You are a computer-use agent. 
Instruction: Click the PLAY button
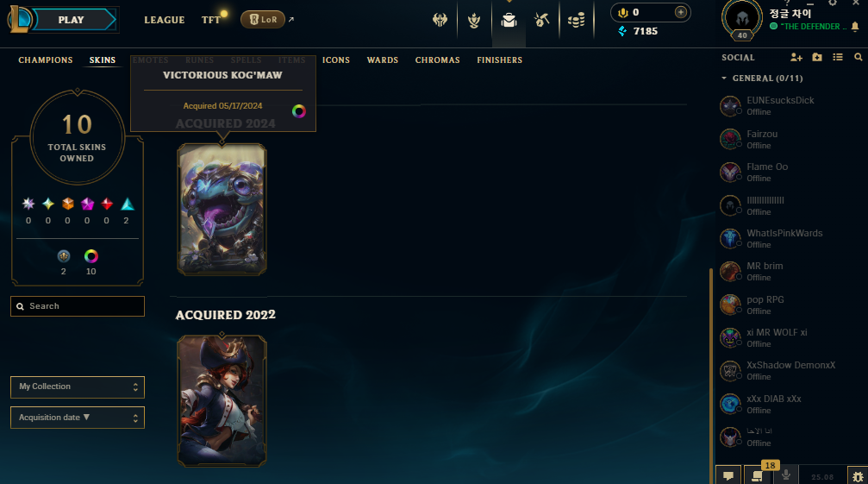point(71,20)
